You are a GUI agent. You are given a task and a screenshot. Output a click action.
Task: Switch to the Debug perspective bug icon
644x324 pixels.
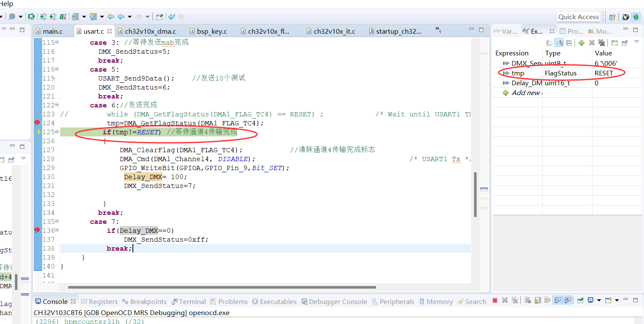pyautogui.click(x=635, y=17)
